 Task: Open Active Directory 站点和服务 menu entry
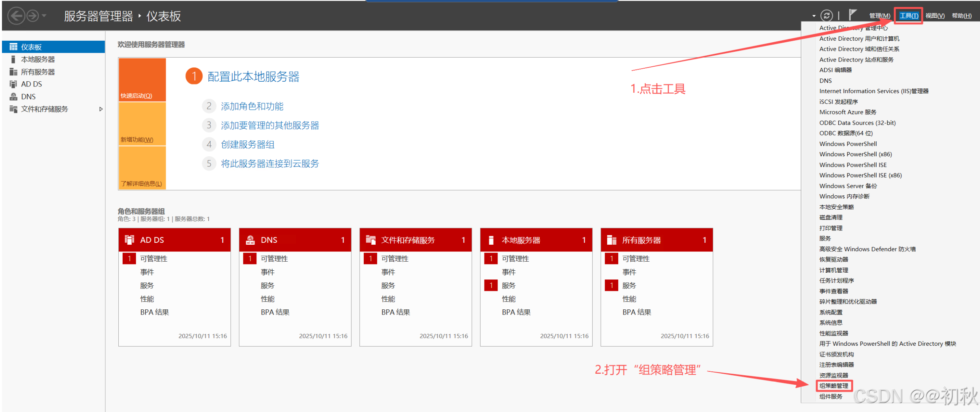tap(857, 60)
